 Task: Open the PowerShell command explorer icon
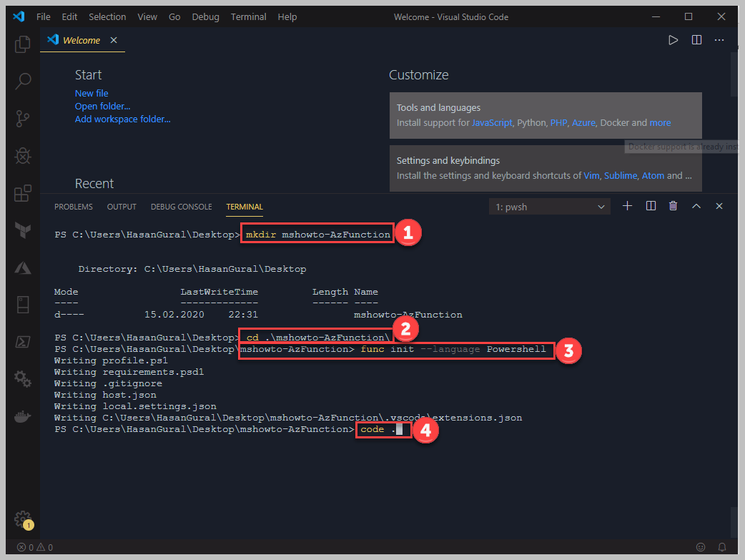[22, 342]
